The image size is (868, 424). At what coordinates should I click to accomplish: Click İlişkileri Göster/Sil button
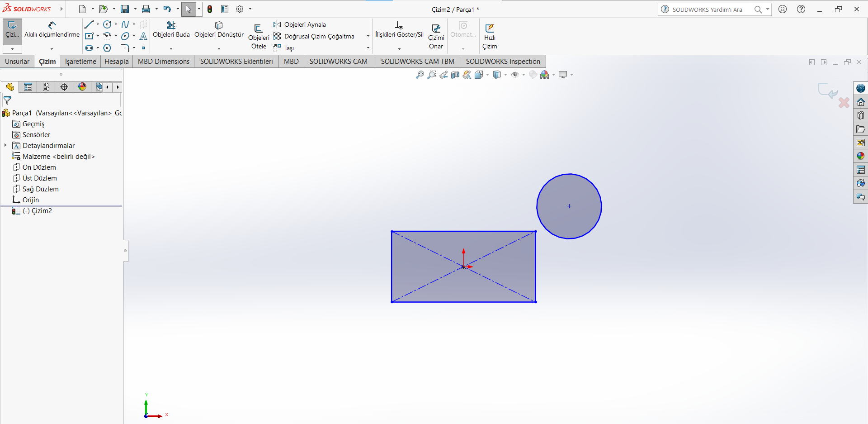(x=399, y=29)
